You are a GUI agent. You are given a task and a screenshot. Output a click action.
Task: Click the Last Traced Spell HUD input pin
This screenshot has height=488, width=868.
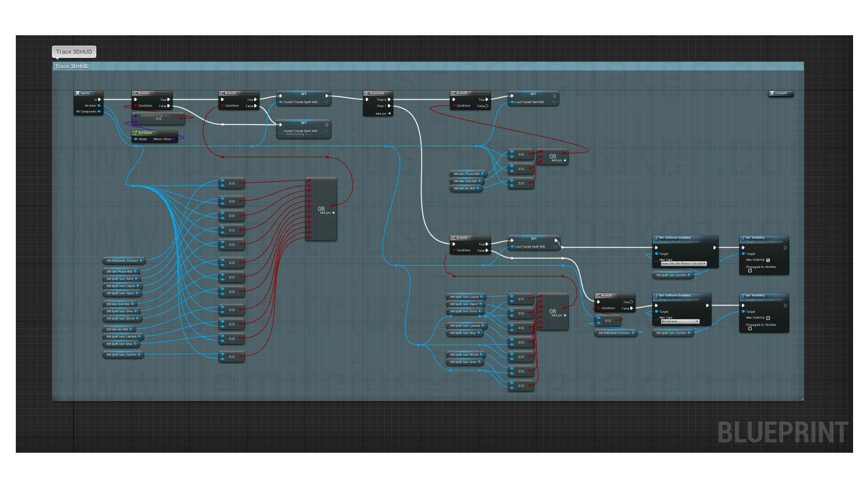click(512, 247)
